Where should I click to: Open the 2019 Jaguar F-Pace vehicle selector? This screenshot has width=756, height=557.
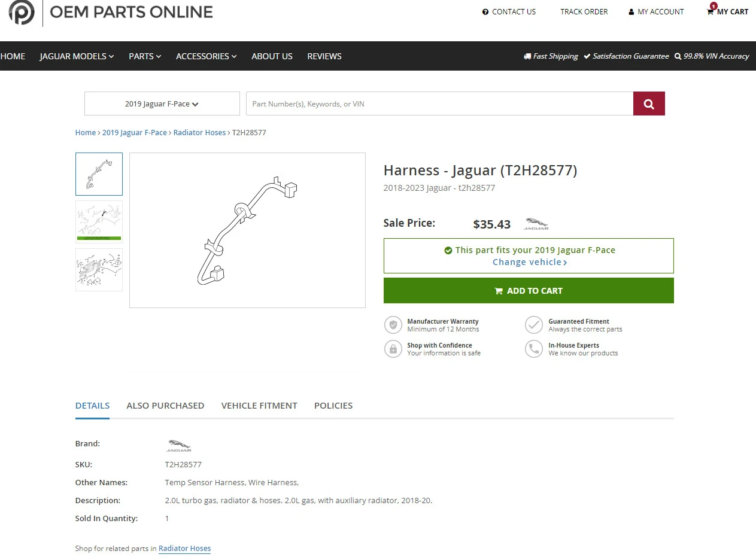click(x=162, y=104)
